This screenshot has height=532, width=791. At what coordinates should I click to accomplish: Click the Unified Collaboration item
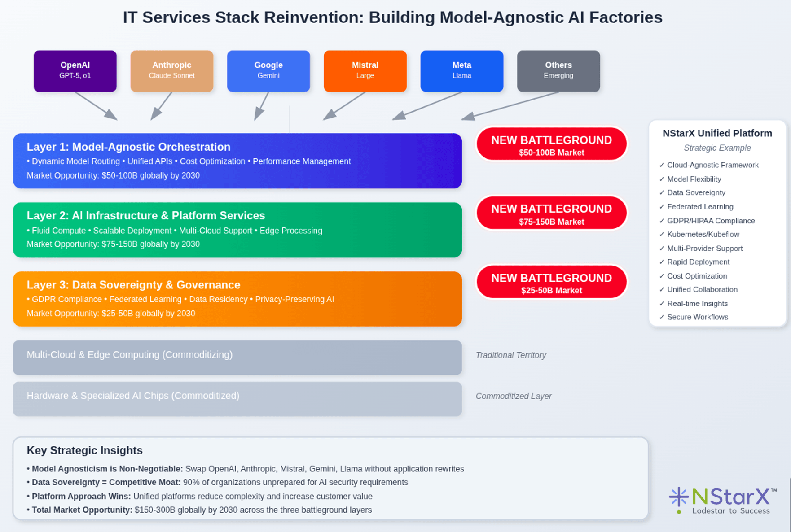698,289
